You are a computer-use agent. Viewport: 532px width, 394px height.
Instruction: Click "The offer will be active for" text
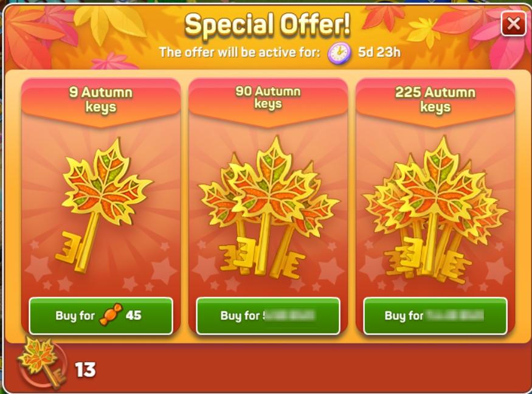tap(240, 52)
